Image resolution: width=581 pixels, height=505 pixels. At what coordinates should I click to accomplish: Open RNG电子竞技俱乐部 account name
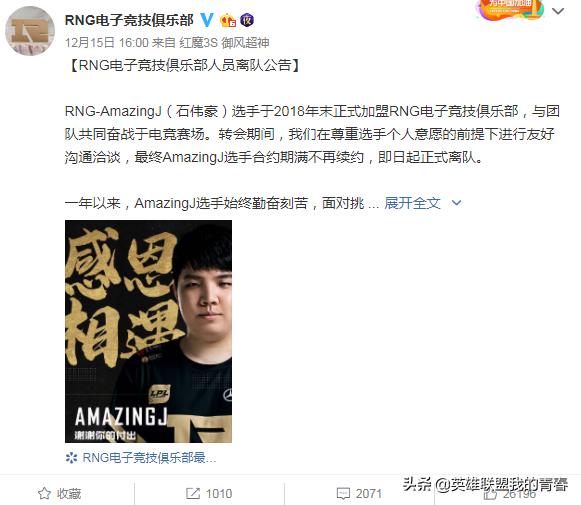(129, 20)
